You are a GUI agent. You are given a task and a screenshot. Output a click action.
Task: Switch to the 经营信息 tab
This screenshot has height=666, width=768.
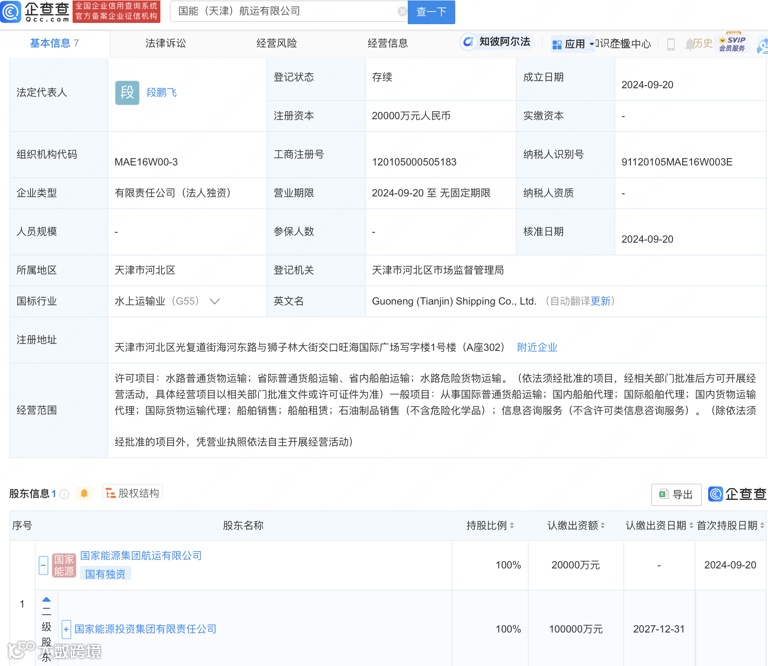(x=387, y=43)
